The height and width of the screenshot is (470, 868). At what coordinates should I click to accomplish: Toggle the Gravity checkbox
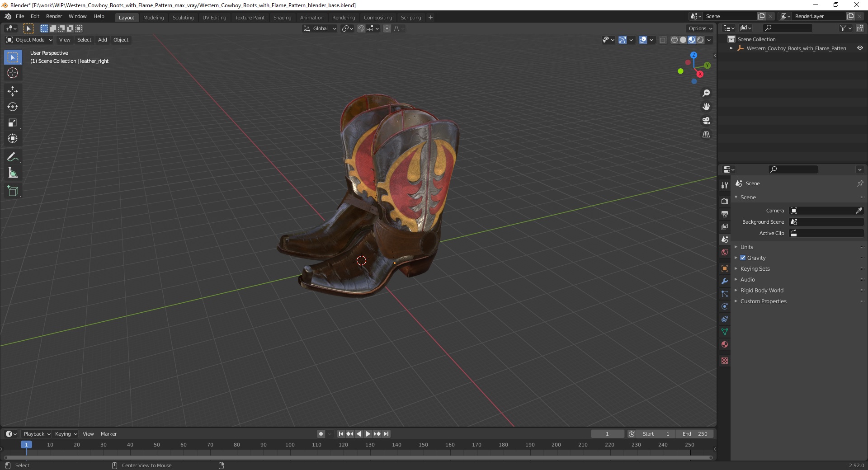[743, 258]
